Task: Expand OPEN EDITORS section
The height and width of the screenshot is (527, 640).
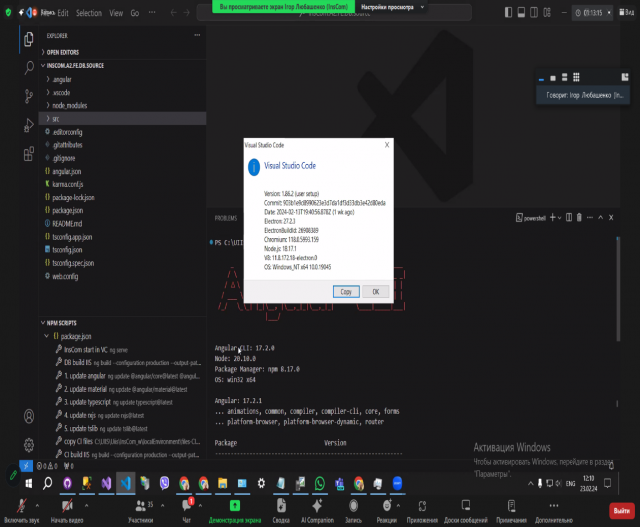Action: 62,52
